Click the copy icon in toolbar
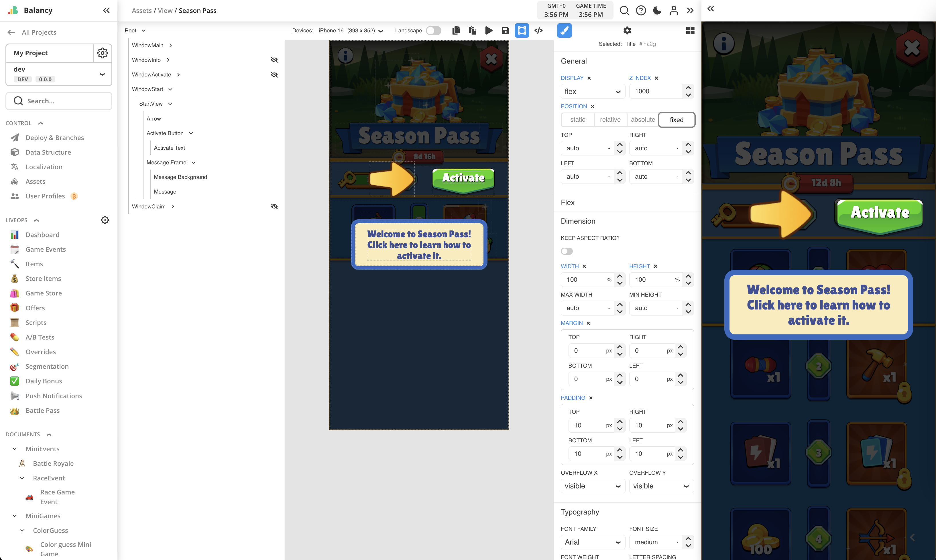This screenshot has width=936, height=560. [456, 31]
